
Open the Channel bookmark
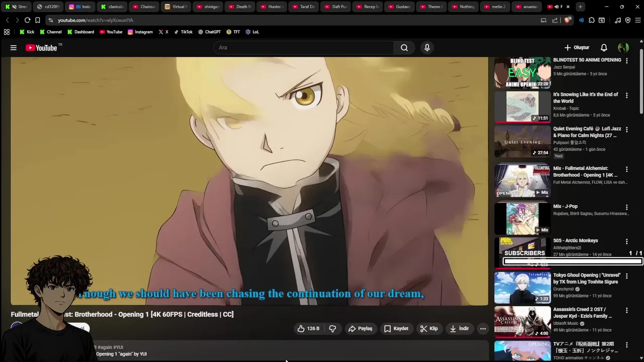click(x=50, y=32)
